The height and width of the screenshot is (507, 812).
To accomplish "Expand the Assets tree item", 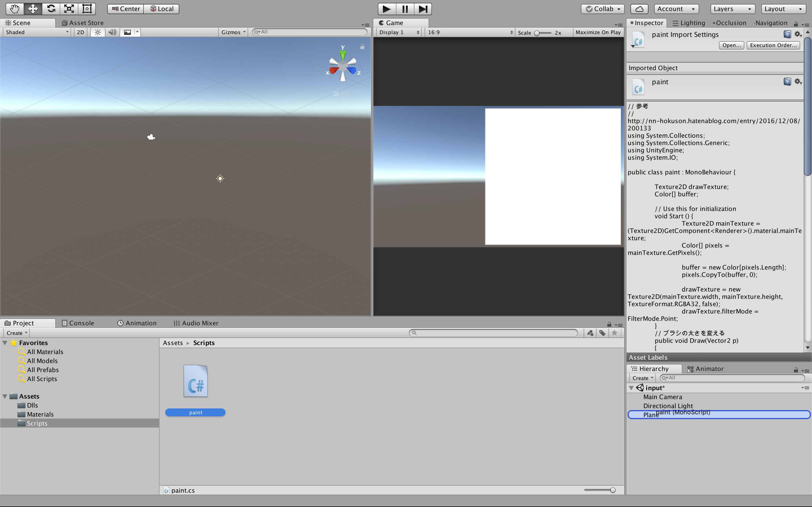I will click(5, 396).
